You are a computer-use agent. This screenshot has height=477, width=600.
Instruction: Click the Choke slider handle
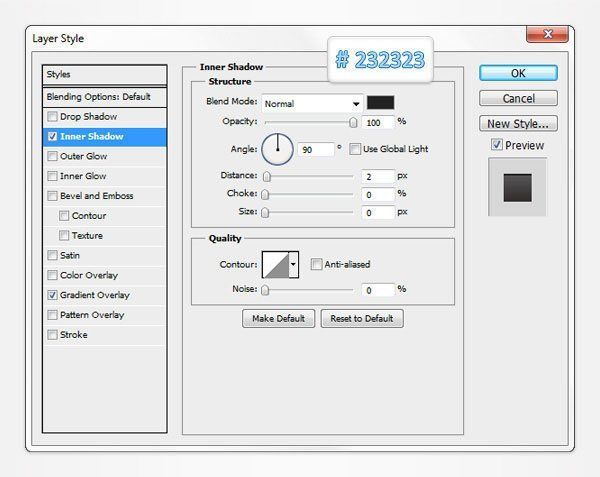pyautogui.click(x=265, y=194)
